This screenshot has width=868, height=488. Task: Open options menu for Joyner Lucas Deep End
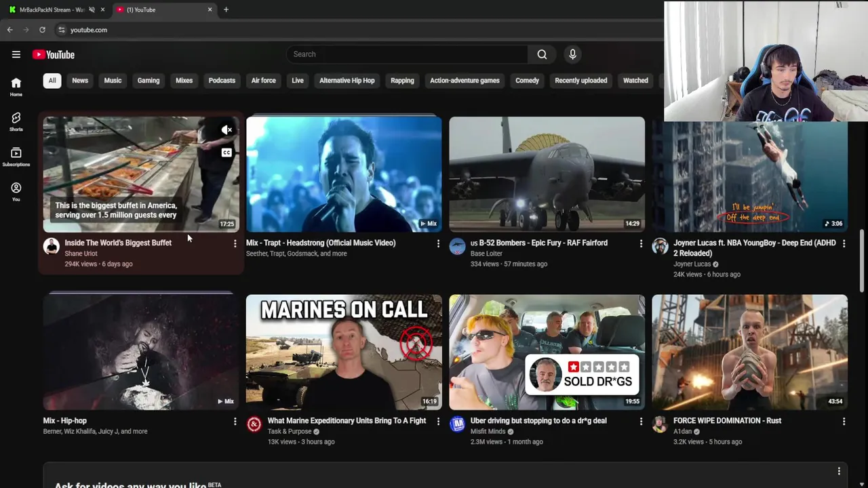pyautogui.click(x=844, y=243)
